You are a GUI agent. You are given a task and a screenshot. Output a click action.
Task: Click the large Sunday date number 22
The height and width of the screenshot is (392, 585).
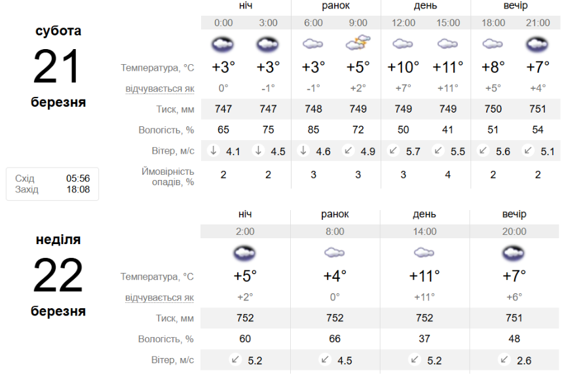coord(58,276)
